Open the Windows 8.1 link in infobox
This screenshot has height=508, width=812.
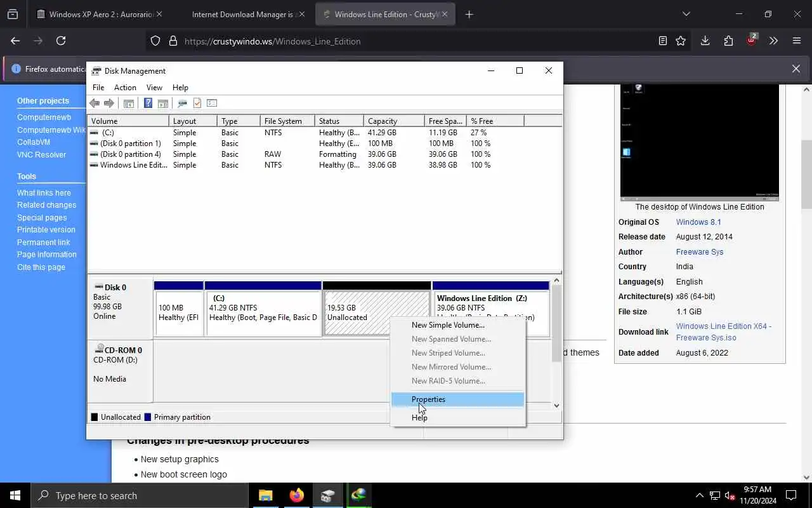pos(698,222)
